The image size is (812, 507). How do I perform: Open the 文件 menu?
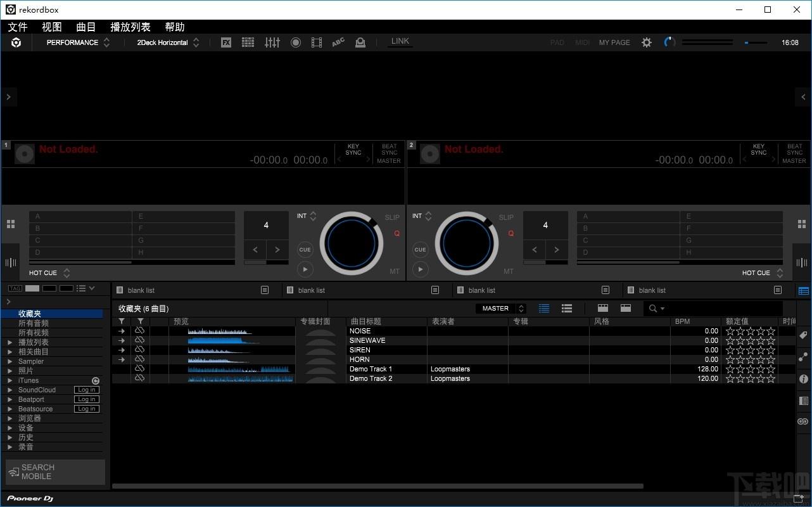[x=18, y=27]
